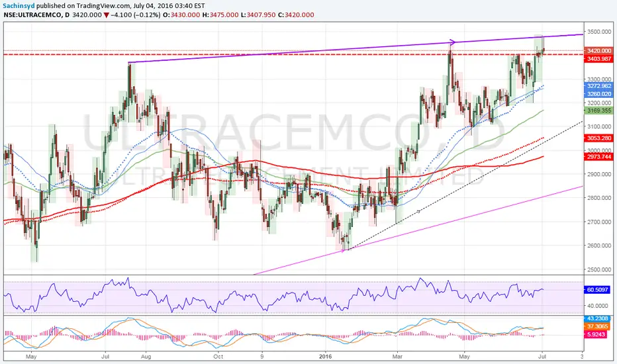Click the 40.0000 RSI axis label

[x=598, y=306]
